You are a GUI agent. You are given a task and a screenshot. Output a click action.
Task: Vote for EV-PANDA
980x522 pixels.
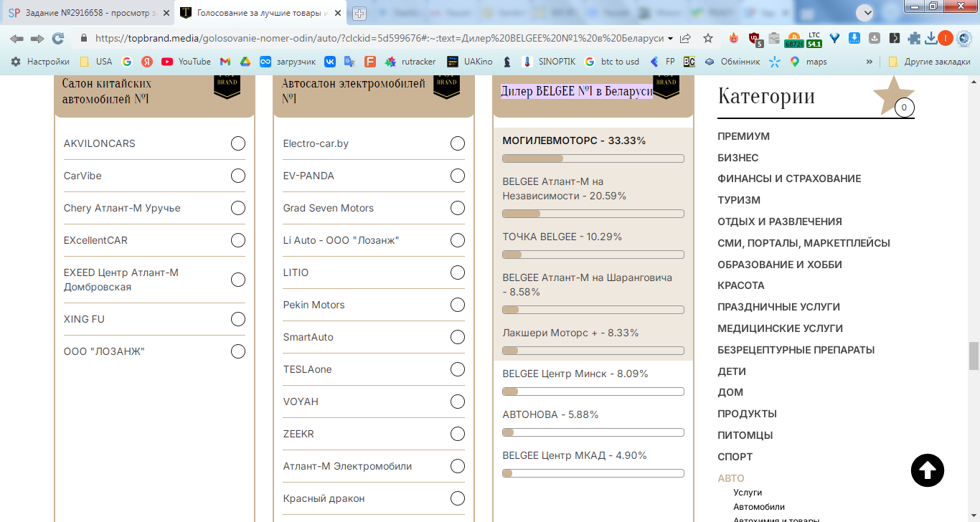click(x=458, y=176)
